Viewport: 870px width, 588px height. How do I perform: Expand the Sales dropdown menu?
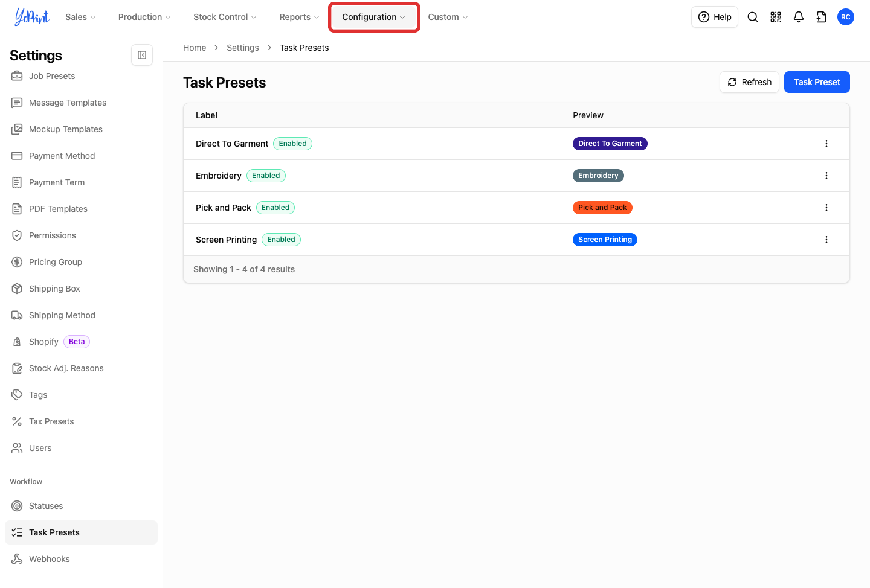click(80, 17)
